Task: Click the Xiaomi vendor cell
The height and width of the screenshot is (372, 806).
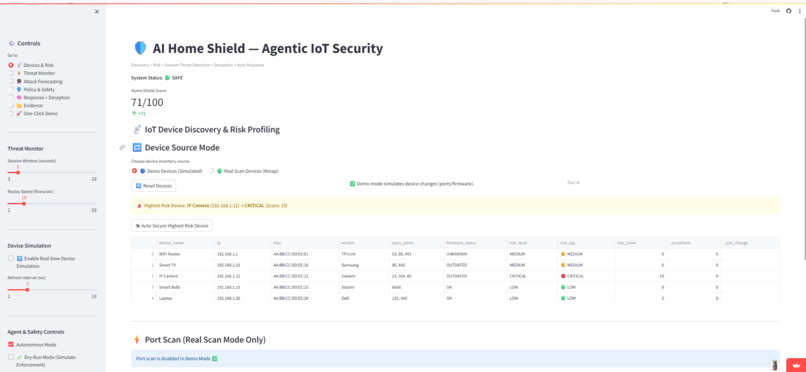Action: pos(363,287)
